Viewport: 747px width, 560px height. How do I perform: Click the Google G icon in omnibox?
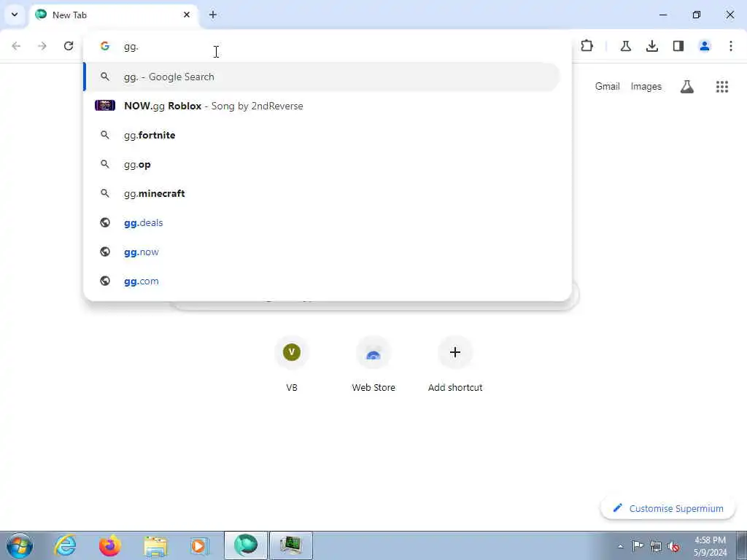pos(105,46)
